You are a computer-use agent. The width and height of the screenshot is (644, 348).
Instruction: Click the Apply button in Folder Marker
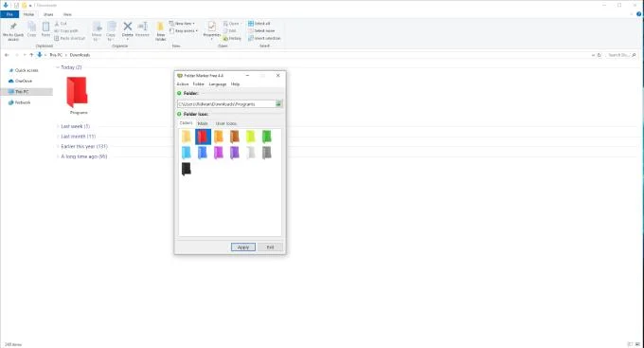click(243, 247)
